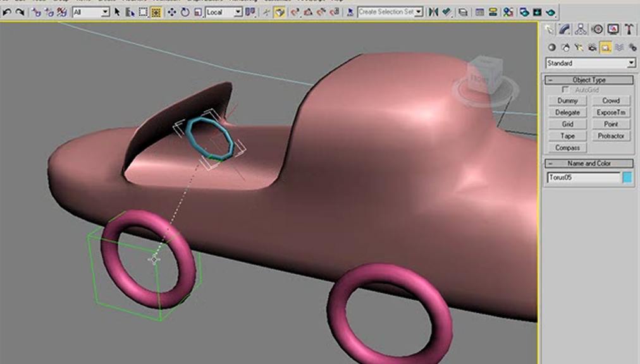This screenshot has width=640, height=364.
Task: Enable the AutoGrid checkbox
Action: [566, 90]
